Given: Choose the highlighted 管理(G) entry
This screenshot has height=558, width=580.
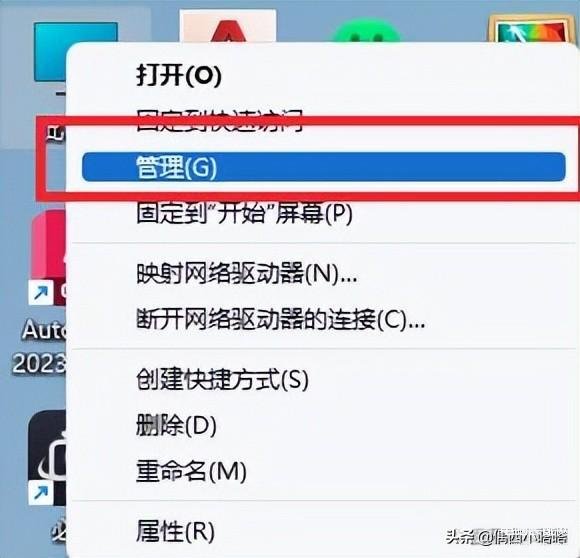Looking at the screenshot, I should 324,167.
